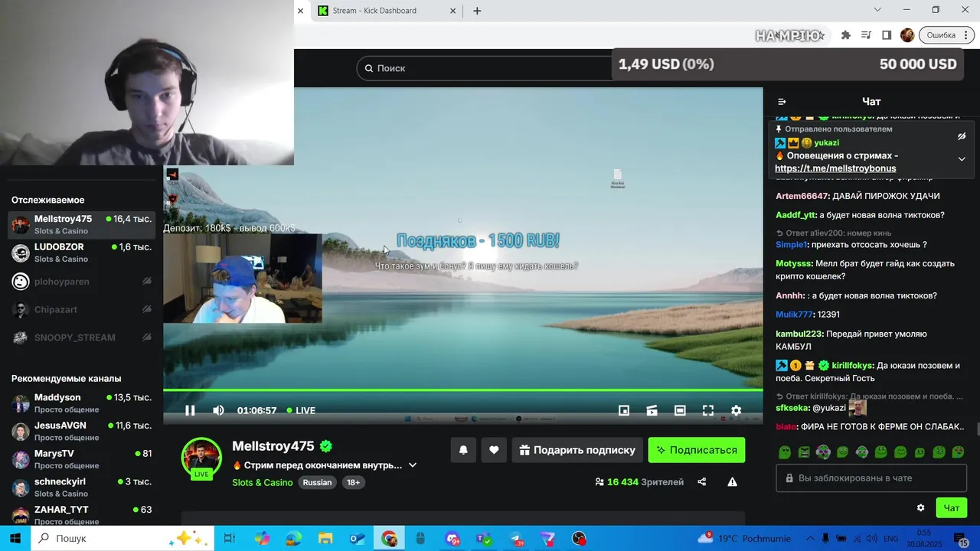Click Подписаться button
The width and height of the screenshot is (980, 551).
pyautogui.click(x=697, y=450)
